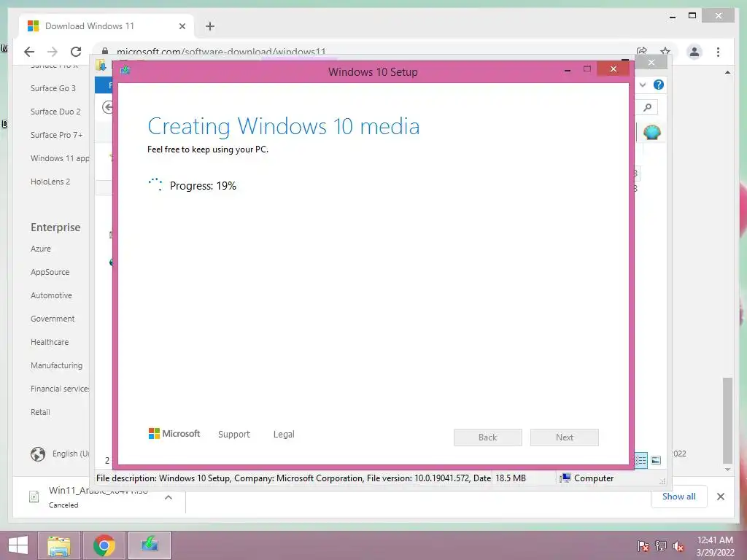Click the Chrome page vertical scrollbar

tap(727, 420)
